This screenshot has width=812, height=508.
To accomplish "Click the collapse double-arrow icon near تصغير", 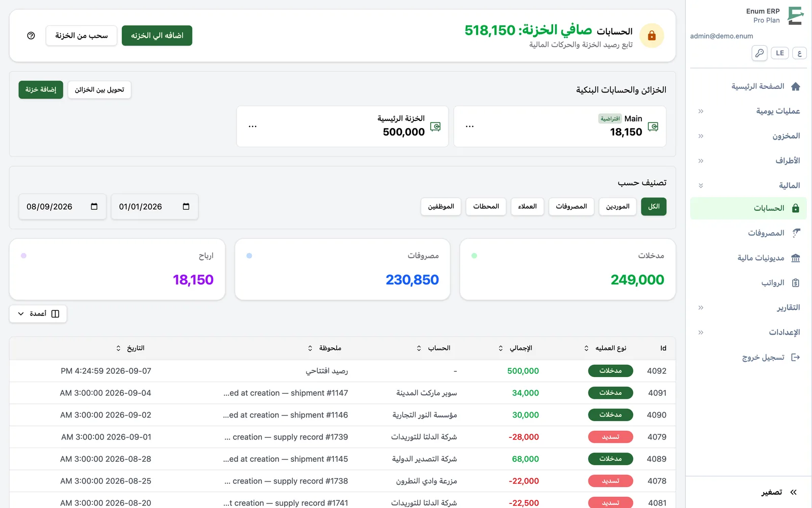I will tap(794, 492).
